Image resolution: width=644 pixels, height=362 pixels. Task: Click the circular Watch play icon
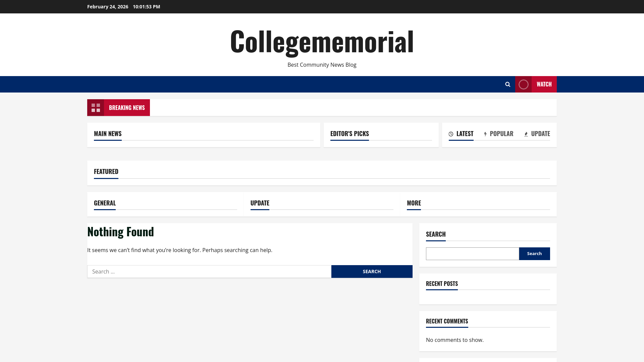pyautogui.click(x=523, y=84)
